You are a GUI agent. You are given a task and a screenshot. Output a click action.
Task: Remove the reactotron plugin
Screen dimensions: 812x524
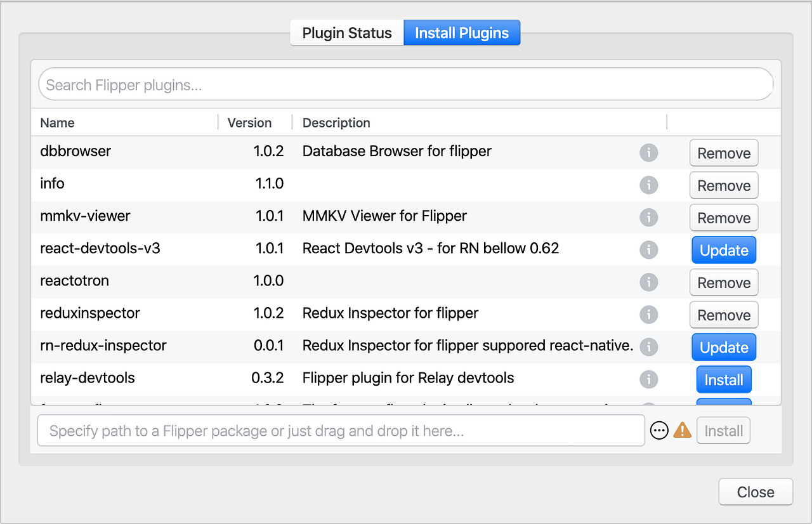pyautogui.click(x=724, y=283)
